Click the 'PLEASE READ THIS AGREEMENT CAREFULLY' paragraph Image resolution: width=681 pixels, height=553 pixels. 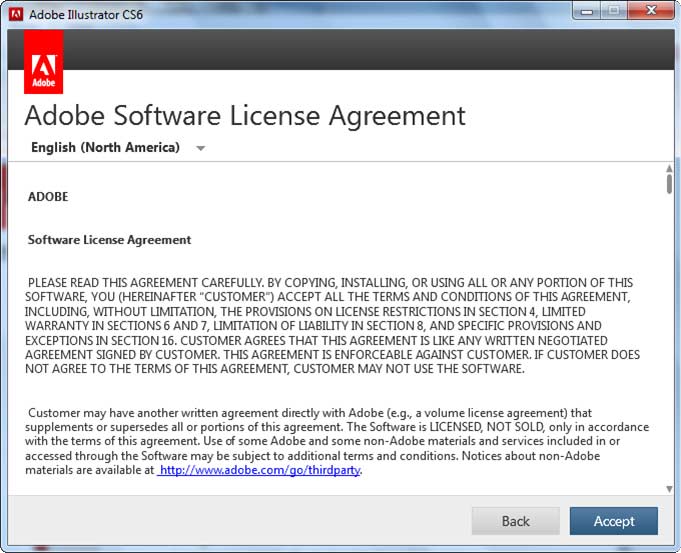coord(332,325)
